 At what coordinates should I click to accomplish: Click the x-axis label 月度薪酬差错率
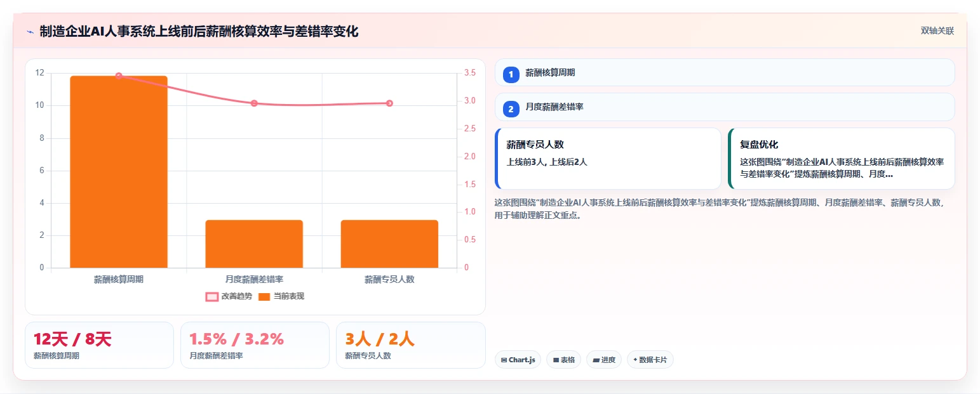pos(254,279)
